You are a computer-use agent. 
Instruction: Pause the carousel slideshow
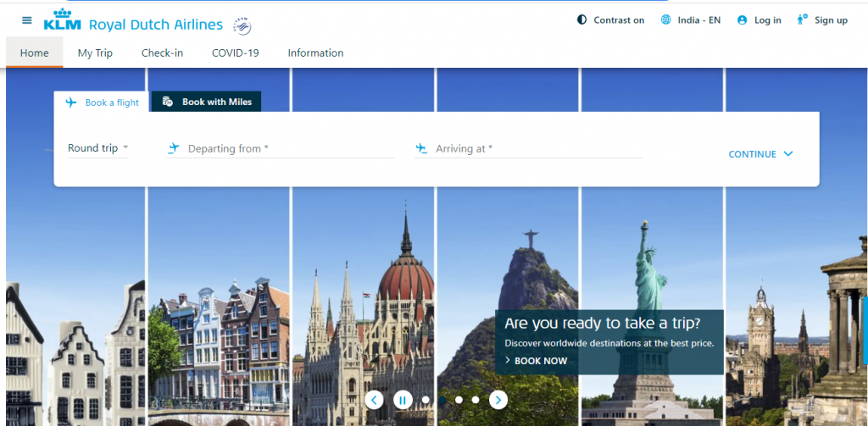pyautogui.click(x=403, y=400)
